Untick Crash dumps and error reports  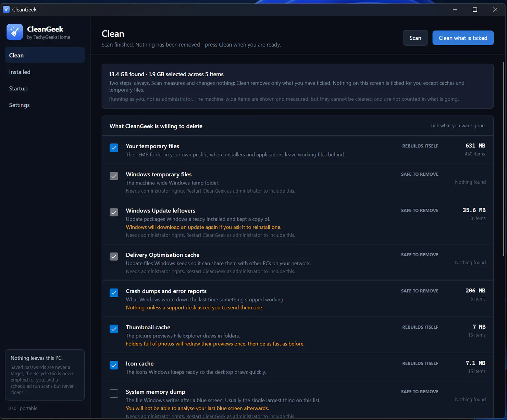114,293
